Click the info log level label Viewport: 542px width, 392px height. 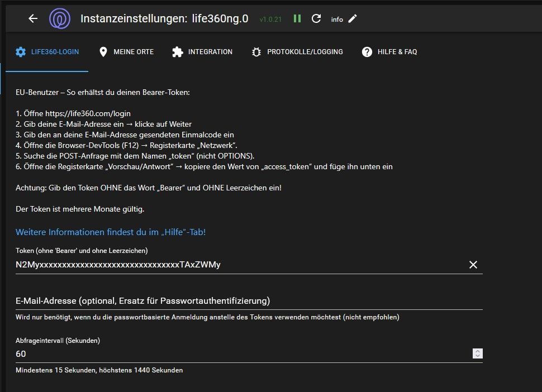point(337,20)
